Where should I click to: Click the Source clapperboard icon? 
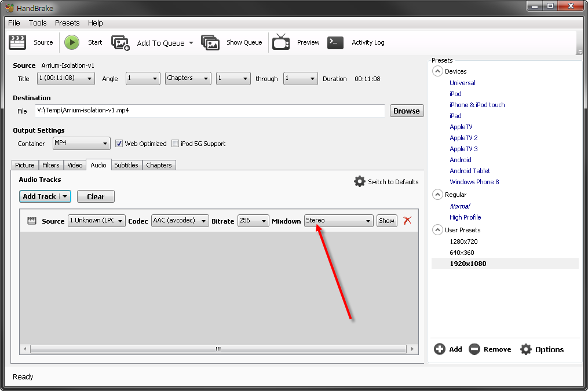pos(17,42)
